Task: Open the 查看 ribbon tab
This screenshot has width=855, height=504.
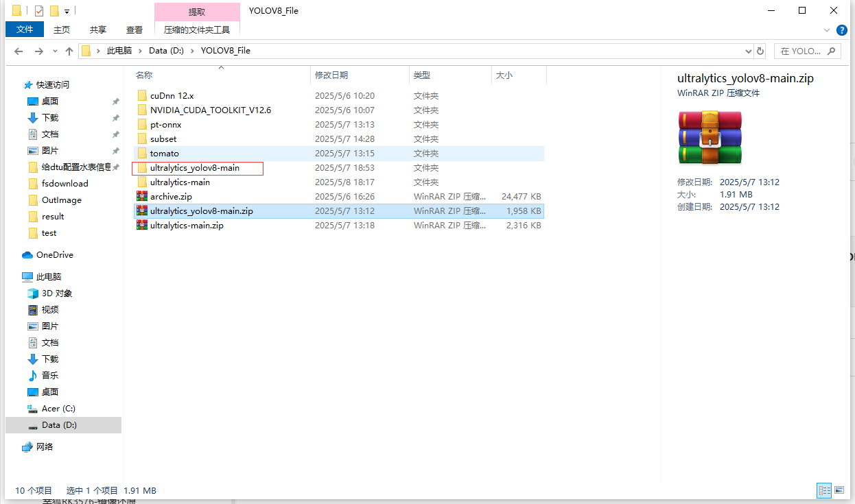Action: click(134, 29)
